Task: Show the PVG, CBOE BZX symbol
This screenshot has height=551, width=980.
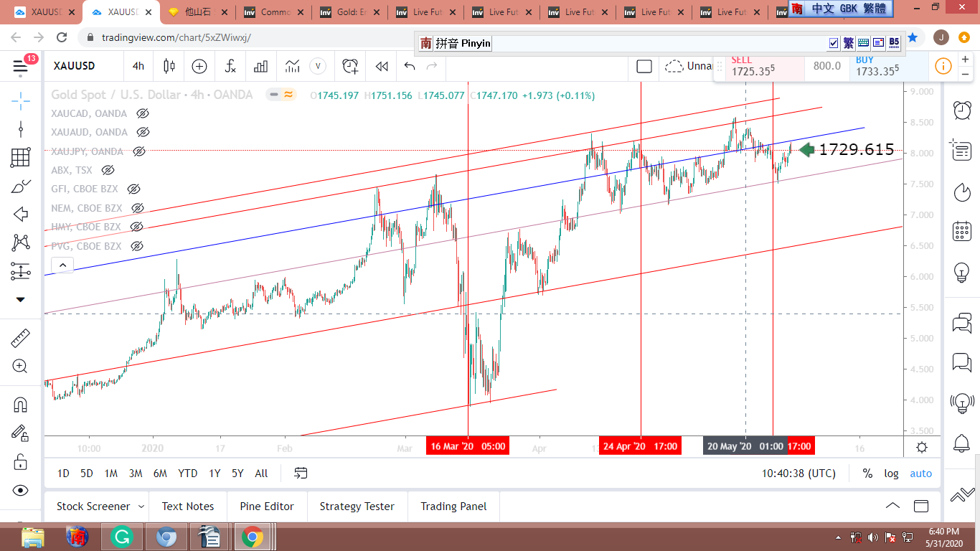Action: [x=136, y=246]
